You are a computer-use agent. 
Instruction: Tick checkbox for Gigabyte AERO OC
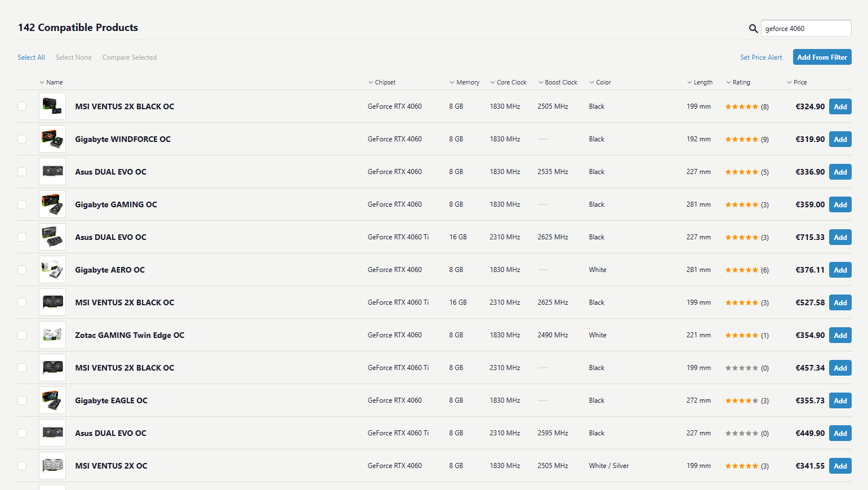pyautogui.click(x=22, y=270)
